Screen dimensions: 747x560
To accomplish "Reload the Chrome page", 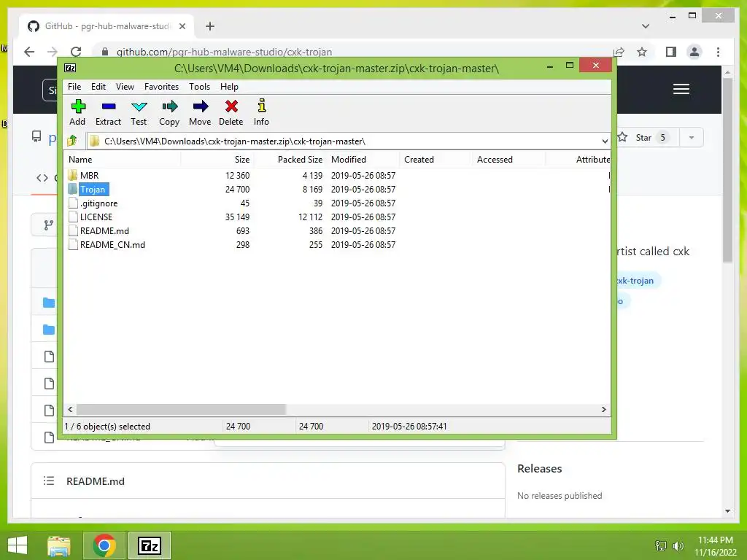I will point(76,52).
